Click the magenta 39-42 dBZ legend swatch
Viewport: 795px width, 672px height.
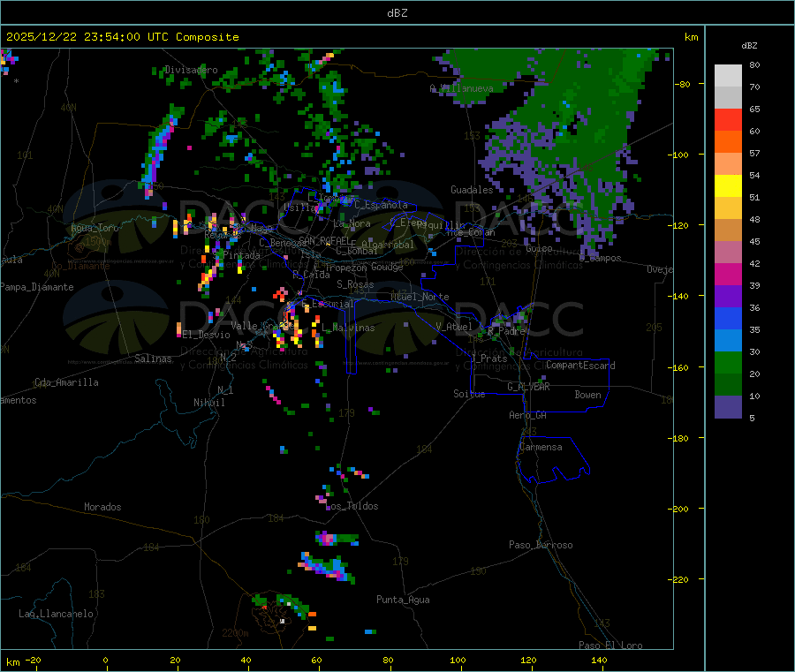click(x=728, y=274)
